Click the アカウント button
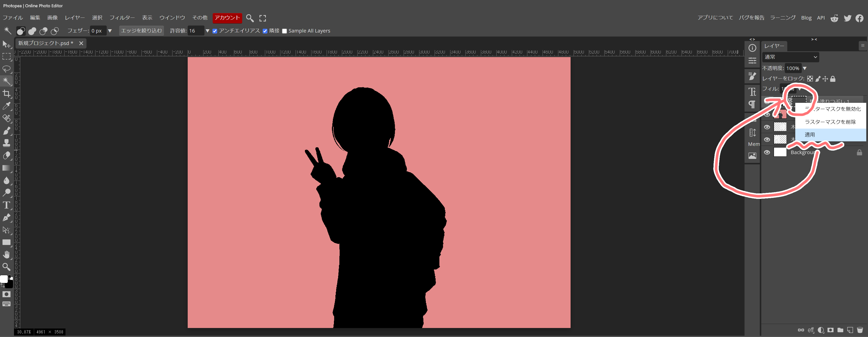Viewport: 868px width, 337px height. (x=227, y=18)
